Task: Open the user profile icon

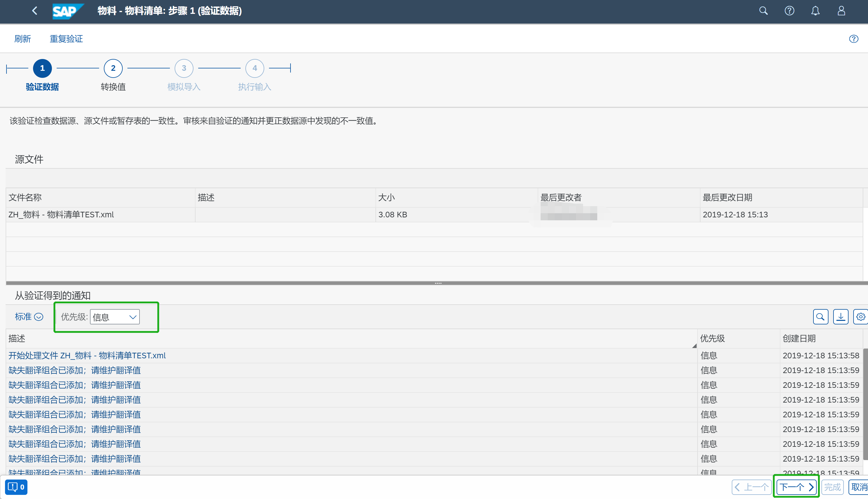Action: tap(841, 11)
